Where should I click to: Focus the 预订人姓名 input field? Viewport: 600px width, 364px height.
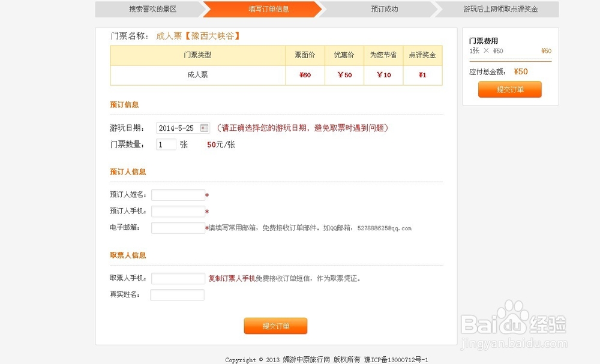pos(178,195)
